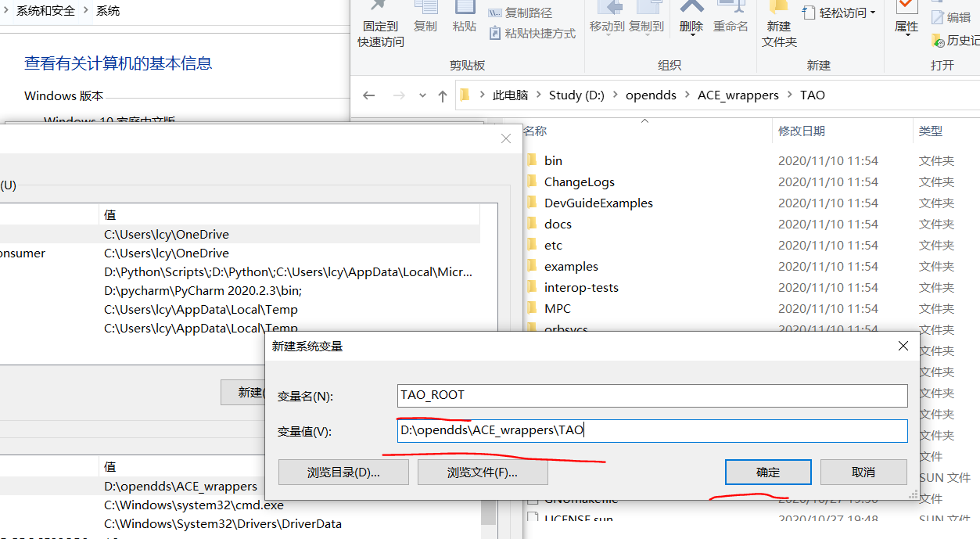Screen dimensions: 980x539
Task: Confirm the new variable with 确定
Action: coord(767,472)
